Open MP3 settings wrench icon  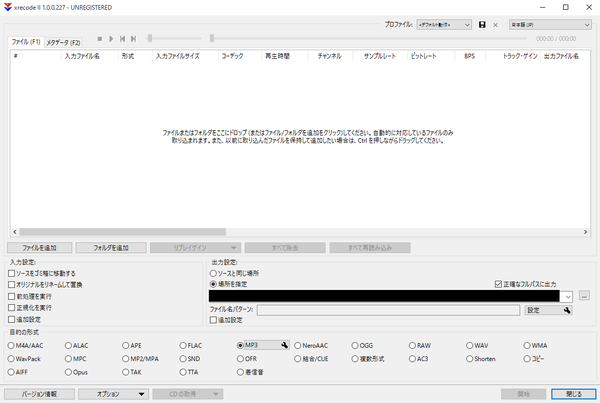[x=284, y=345]
